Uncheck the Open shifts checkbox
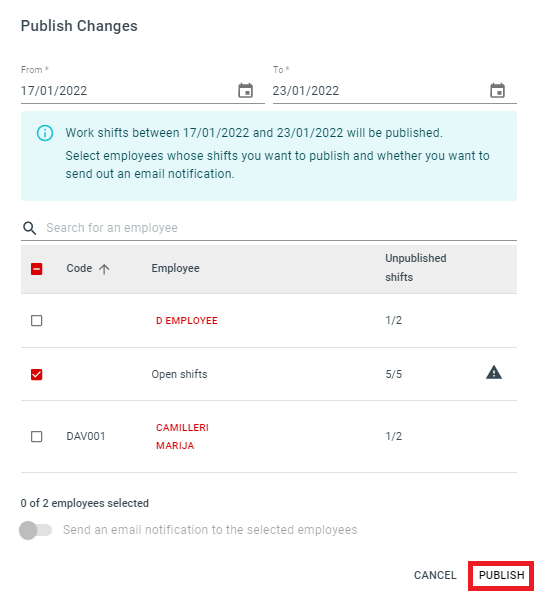The width and height of the screenshot is (535, 600). 36,374
